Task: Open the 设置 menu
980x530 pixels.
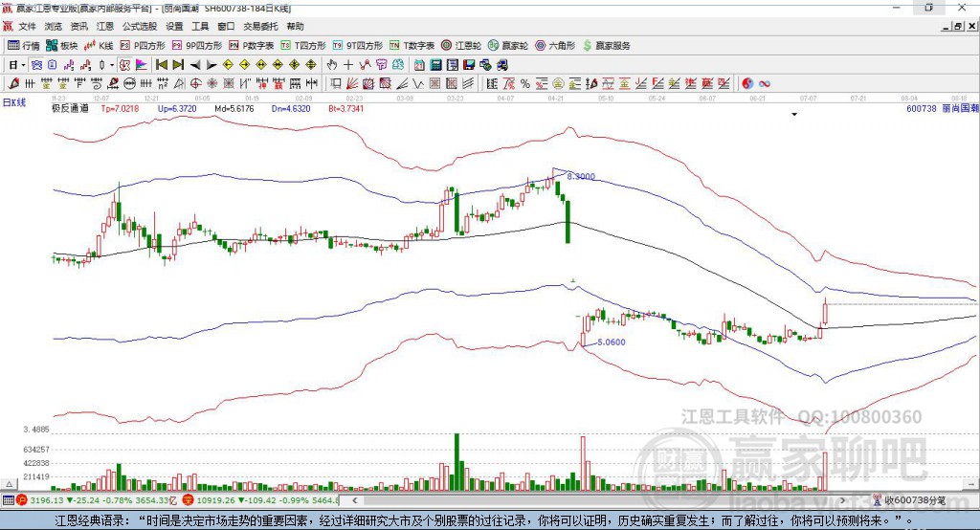Action: [x=174, y=26]
